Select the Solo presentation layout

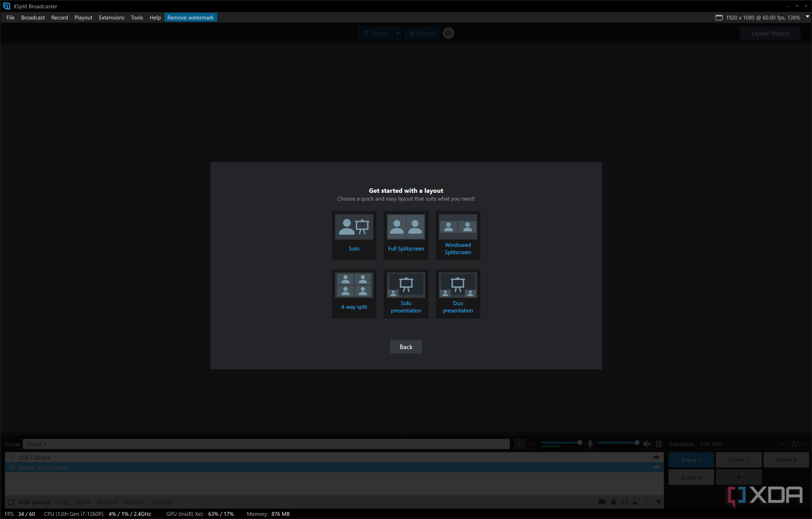pyautogui.click(x=406, y=293)
